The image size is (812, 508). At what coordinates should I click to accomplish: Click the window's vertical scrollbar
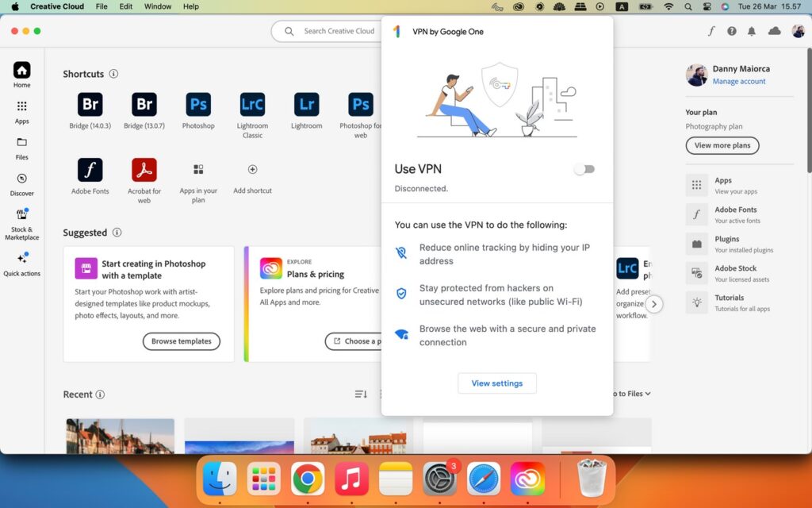point(809,110)
